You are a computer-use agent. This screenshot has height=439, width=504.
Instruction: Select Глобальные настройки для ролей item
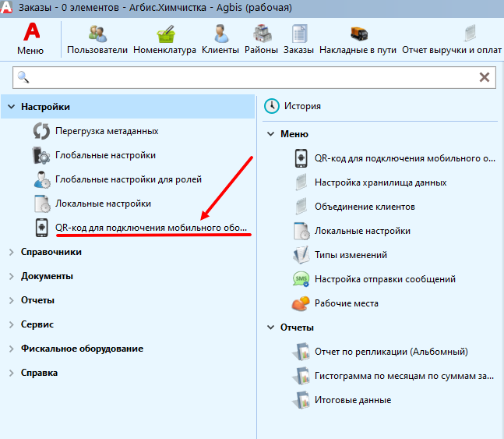tap(129, 179)
